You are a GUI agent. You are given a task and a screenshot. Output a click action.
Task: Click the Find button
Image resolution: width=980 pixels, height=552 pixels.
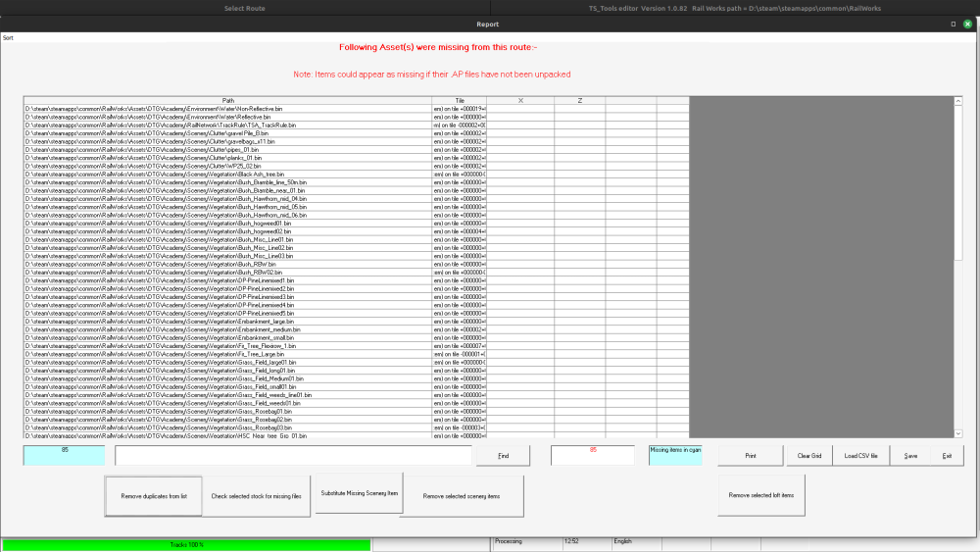pyautogui.click(x=503, y=456)
